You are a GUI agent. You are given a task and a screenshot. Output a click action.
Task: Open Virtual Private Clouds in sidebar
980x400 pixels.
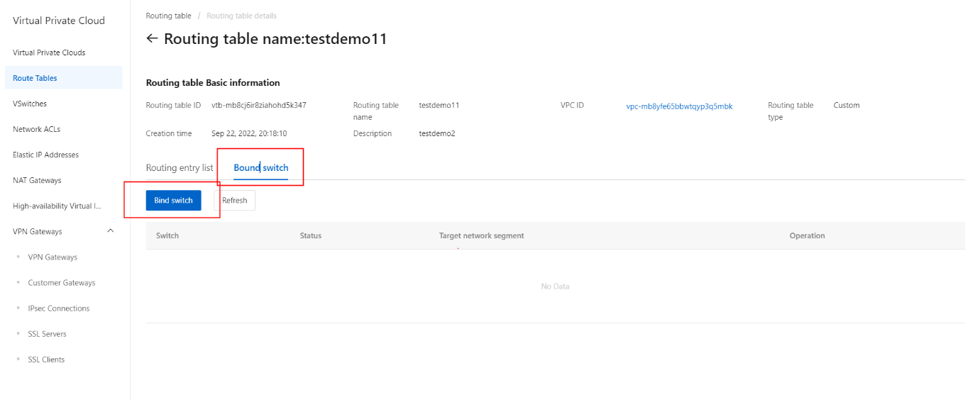click(x=49, y=52)
